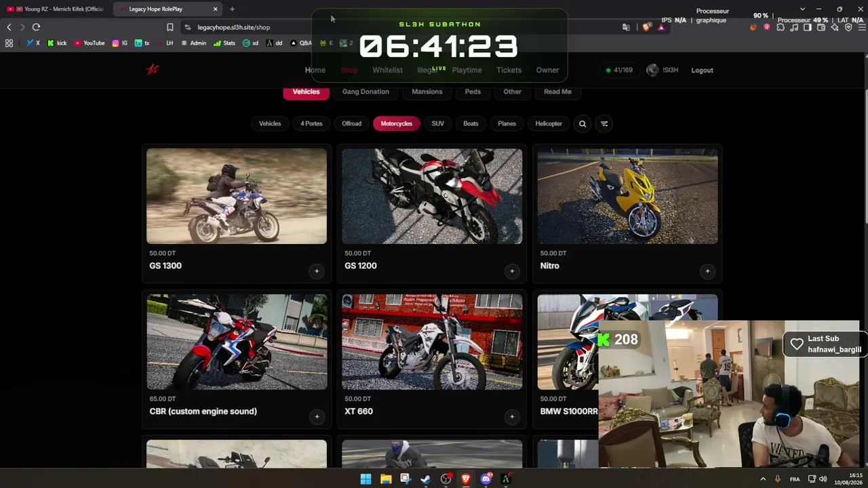This screenshot has width=868, height=488.
Task: Filter by Boats subcategory
Action: coord(471,123)
